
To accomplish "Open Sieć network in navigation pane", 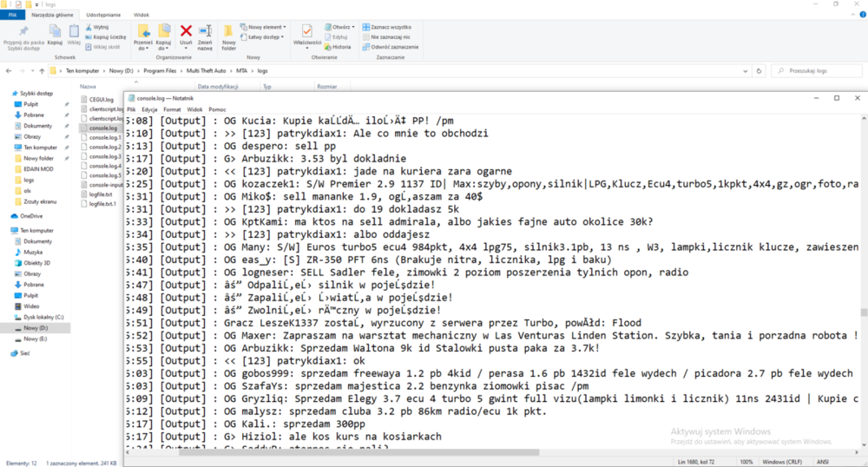I will [x=21, y=353].
